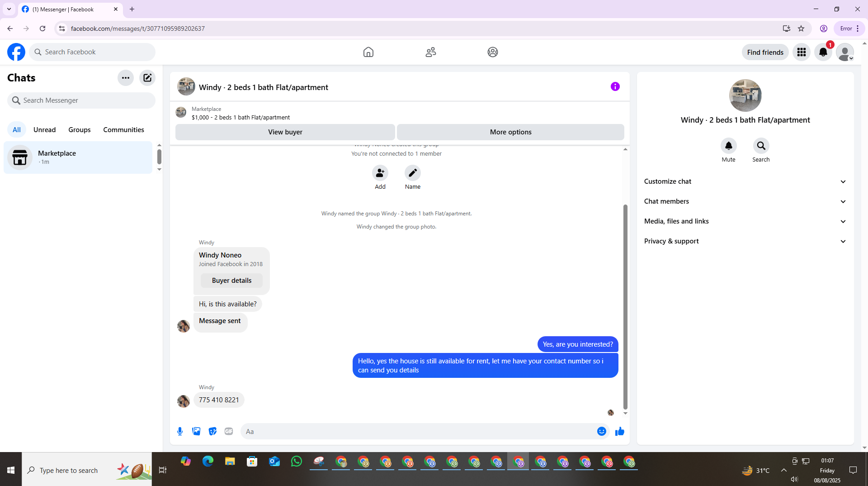Click the browser Error button
868x486 pixels.
point(849,29)
